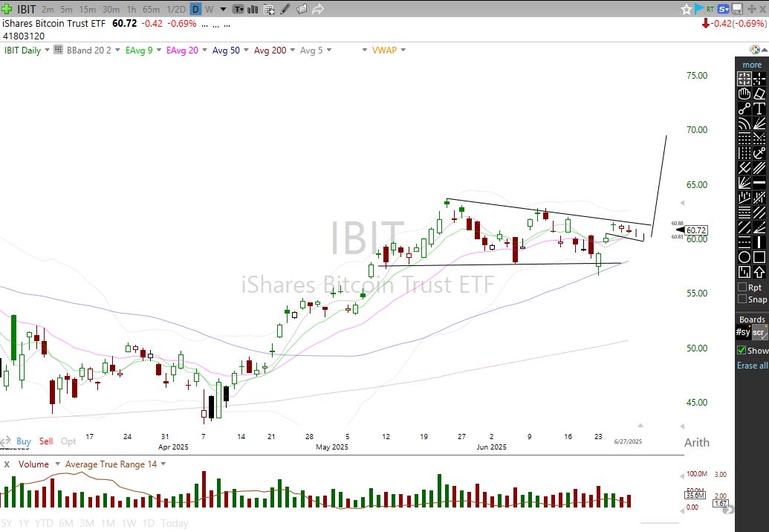Click the more drawing tools link

tap(752, 64)
